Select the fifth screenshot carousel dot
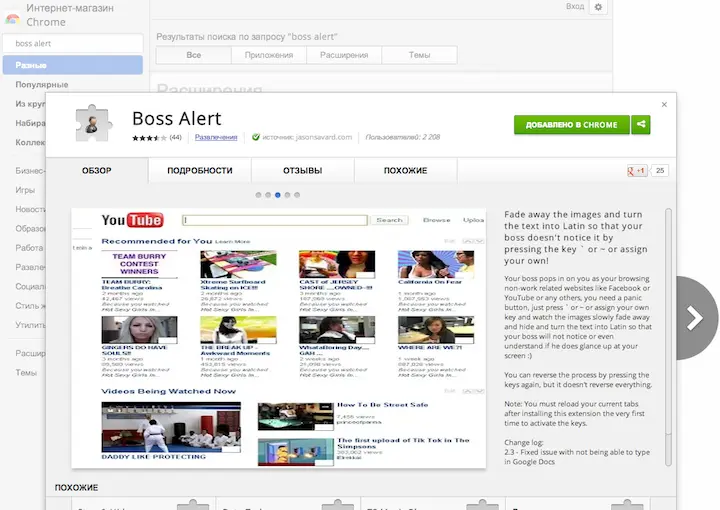Screen dimensions: 720x510 point(297,195)
